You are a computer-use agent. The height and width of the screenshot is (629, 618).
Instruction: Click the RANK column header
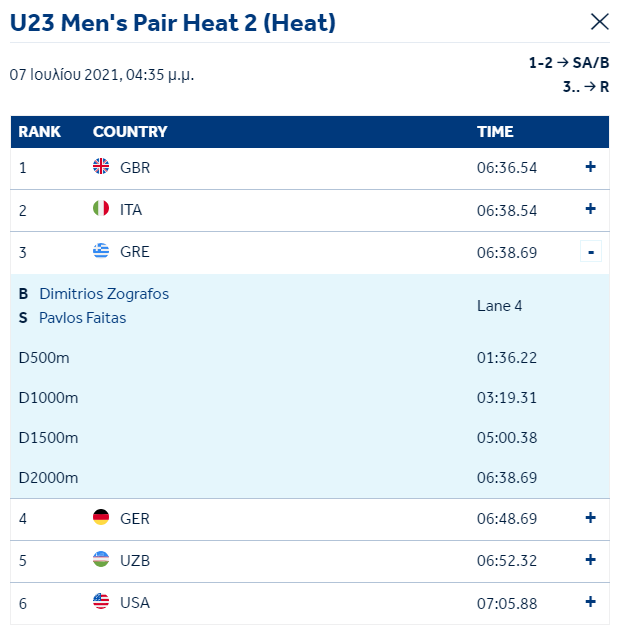[39, 132]
